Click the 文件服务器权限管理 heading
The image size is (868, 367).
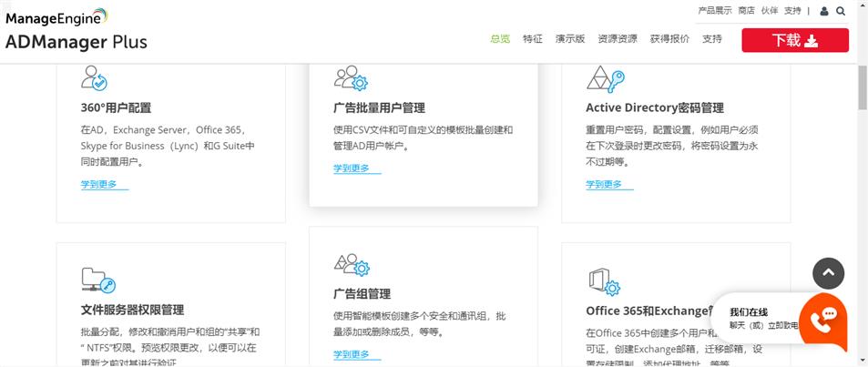click(132, 310)
